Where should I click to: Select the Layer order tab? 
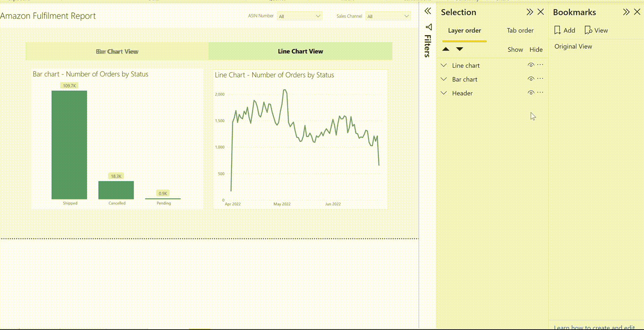464,31
